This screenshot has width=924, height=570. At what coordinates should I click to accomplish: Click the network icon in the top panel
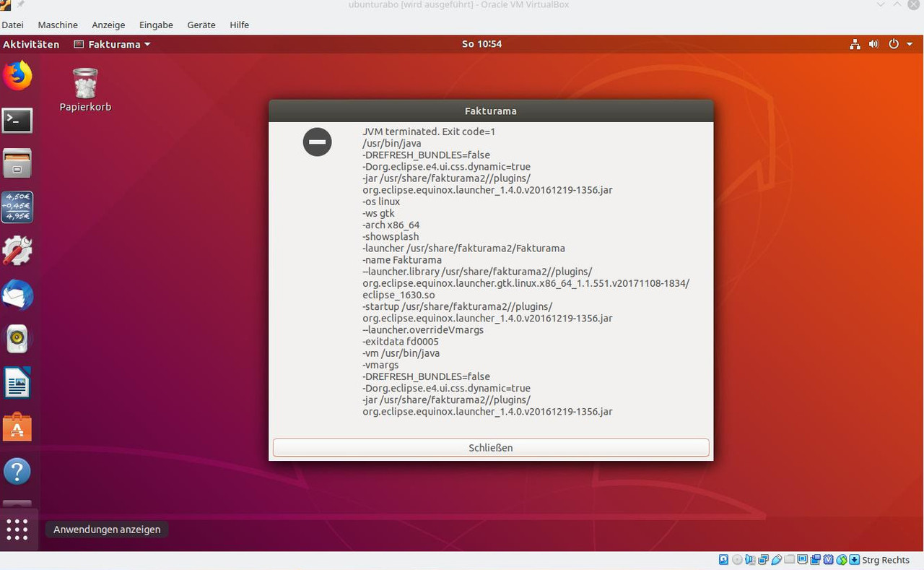855,44
